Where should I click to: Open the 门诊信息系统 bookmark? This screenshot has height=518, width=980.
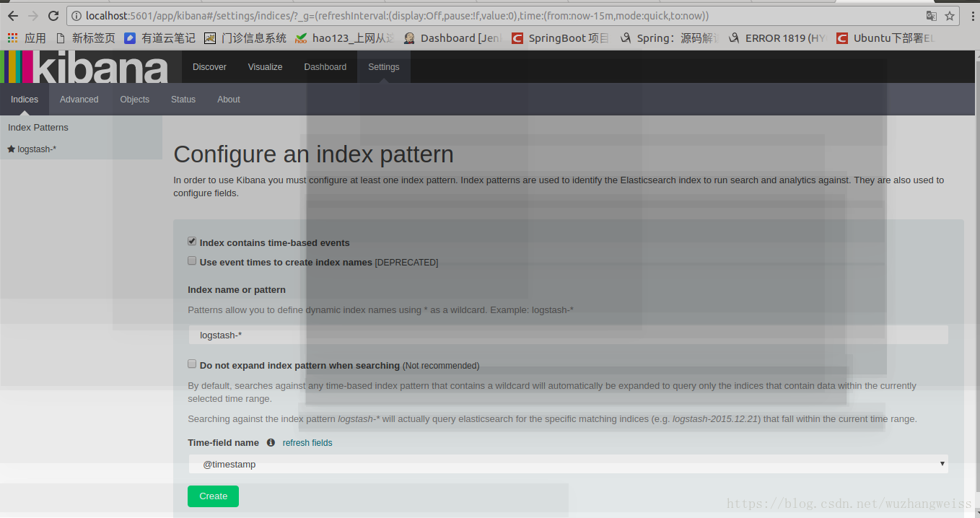click(245, 38)
